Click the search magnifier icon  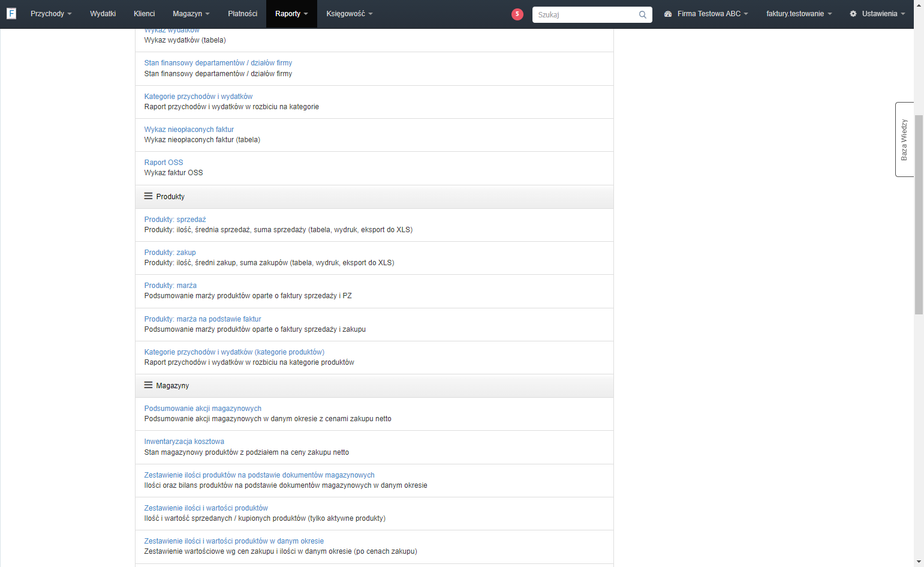pyautogui.click(x=643, y=15)
